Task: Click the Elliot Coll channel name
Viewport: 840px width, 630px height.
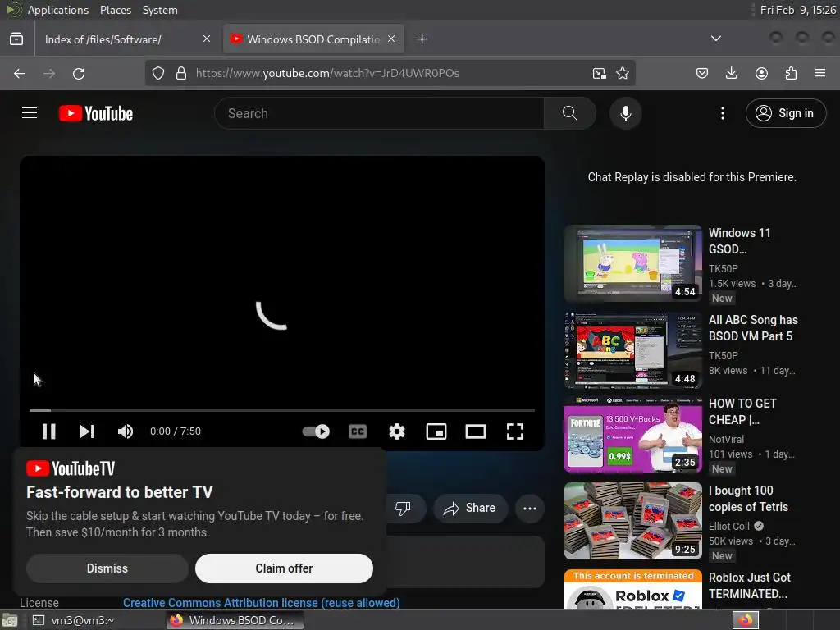Action: coord(729,526)
